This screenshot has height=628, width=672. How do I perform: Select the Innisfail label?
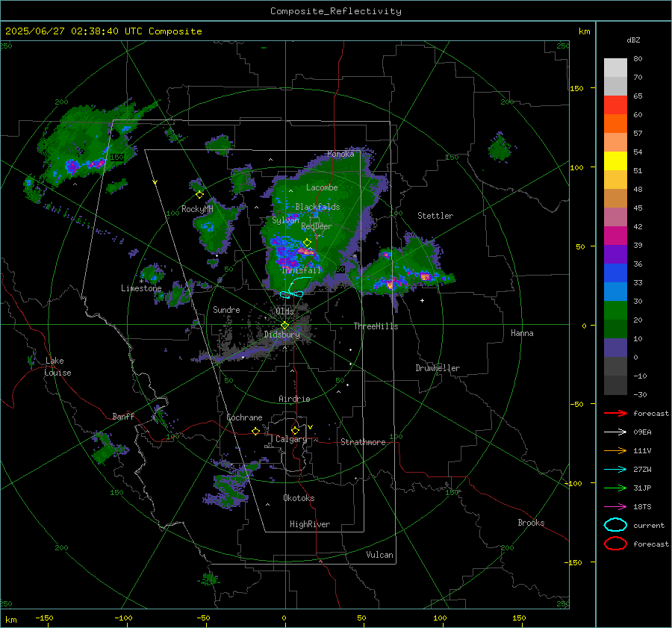[302, 270]
